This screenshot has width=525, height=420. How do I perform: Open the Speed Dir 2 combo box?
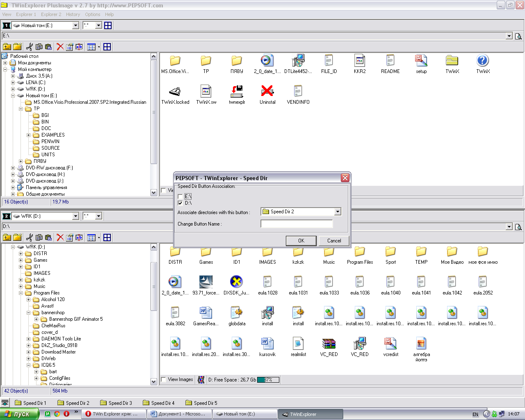(338, 212)
